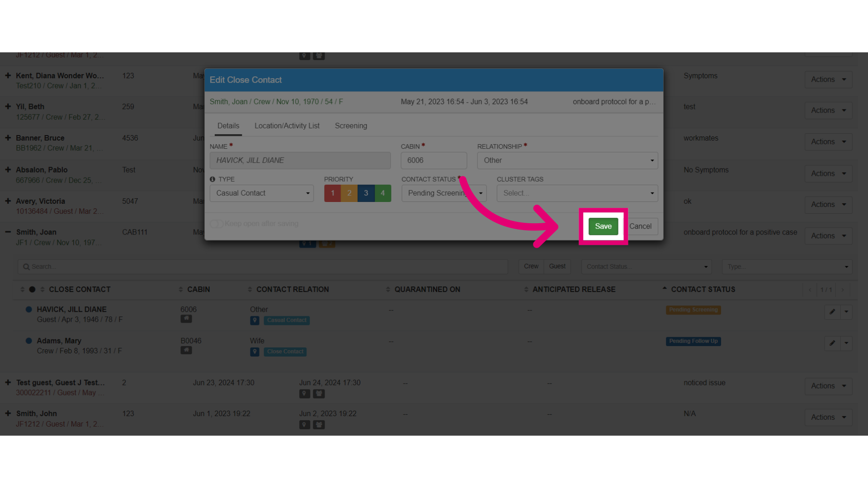This screenshot has width=868, height=488.
Task: Sort by CLOSE CONTACT column
Action: tap(80, 290)
